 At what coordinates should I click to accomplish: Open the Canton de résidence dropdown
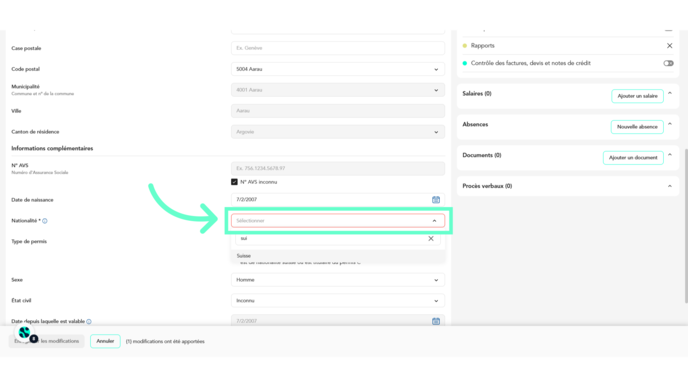(337, 132)
